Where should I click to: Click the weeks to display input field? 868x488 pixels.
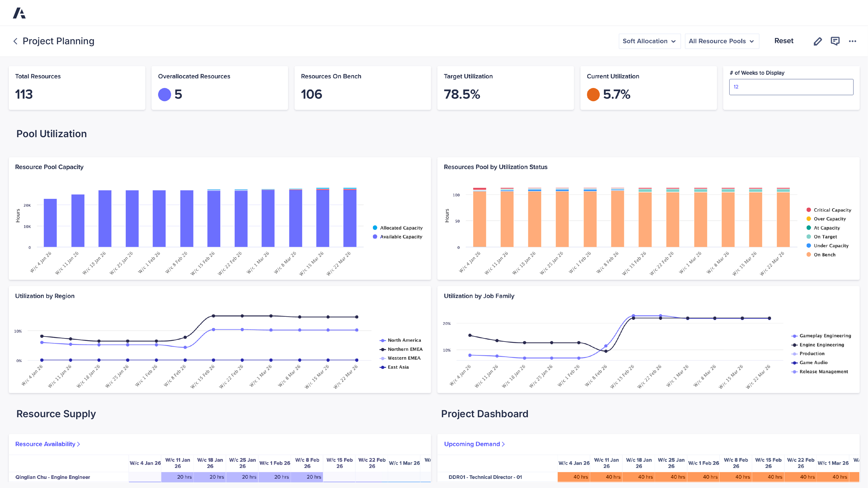point(791,87)
